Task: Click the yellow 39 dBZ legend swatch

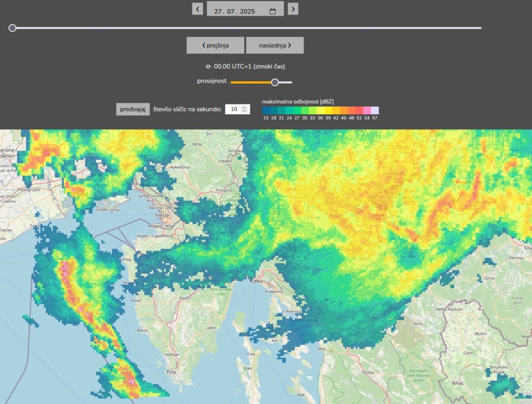Action: point(328,110)
